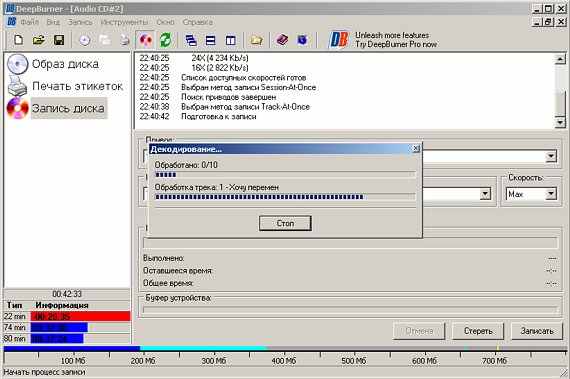Viewport: 570px width, 379px height.
Task: Click the log scrollbar down arrow
Action: (560, 122)
